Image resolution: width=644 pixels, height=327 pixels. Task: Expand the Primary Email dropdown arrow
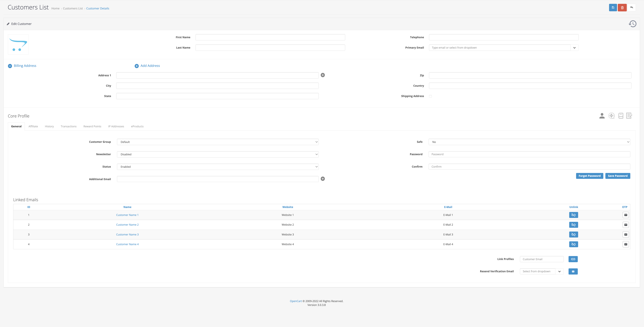574,48
